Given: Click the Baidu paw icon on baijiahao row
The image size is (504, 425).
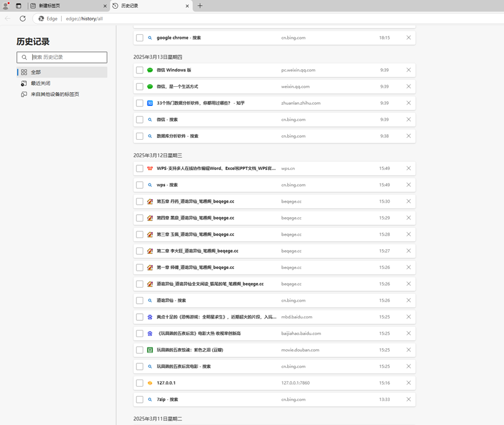Looking at the screenshot, I should coord(150,334).
